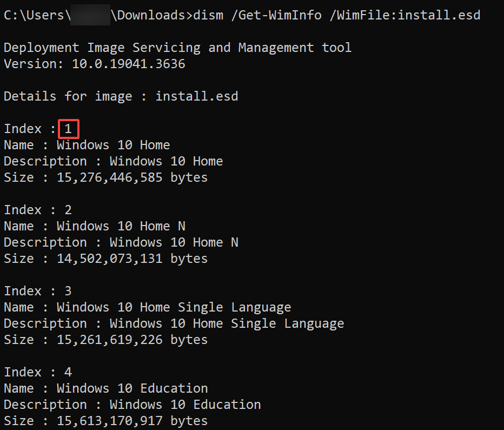Click 'Description : Windows 10 Home Single Language'
This screenshot has width=504, height=430.
(x=174, y=323)
